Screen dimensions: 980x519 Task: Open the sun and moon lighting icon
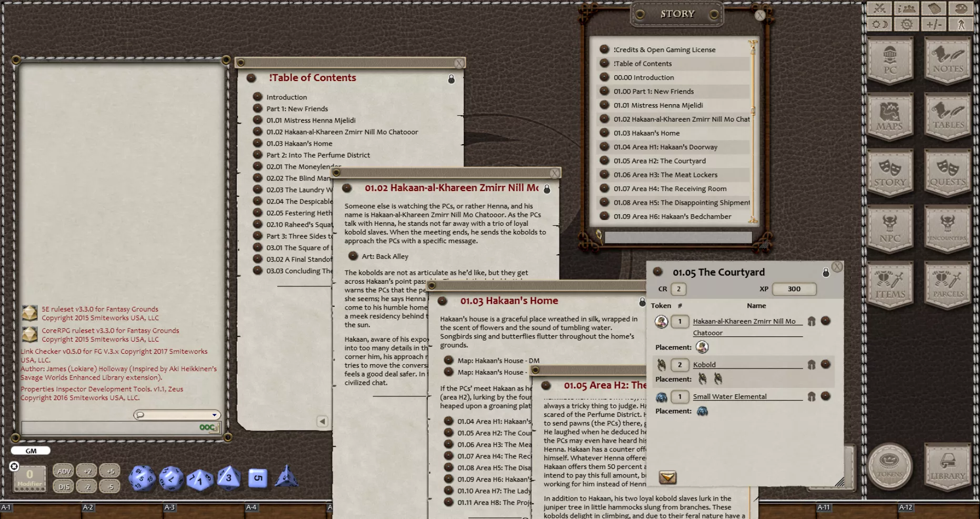coord(879,24)
